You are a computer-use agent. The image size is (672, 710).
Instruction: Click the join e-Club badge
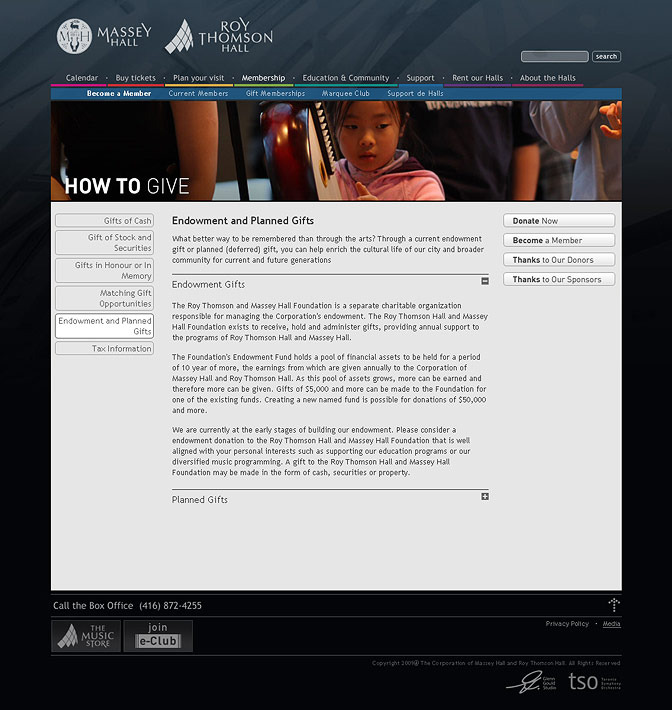tap(158, 636)
